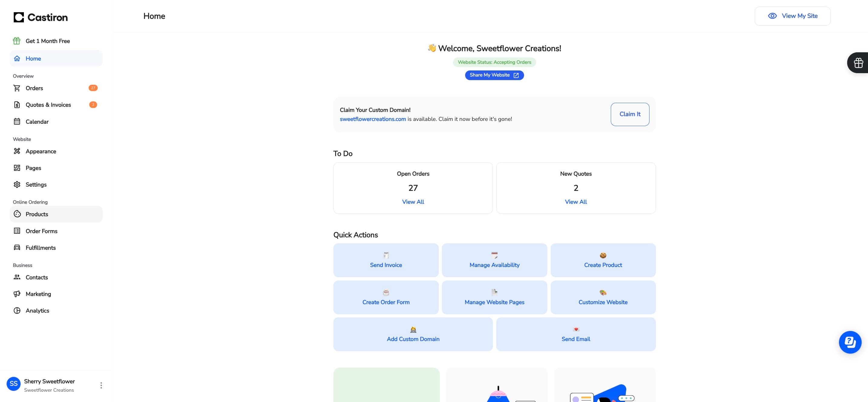The width and height of the screenshot is (868, 402).
Task: Click the Home house icon in sidebar
Action: pyautogui.click(x=17, y=58)
